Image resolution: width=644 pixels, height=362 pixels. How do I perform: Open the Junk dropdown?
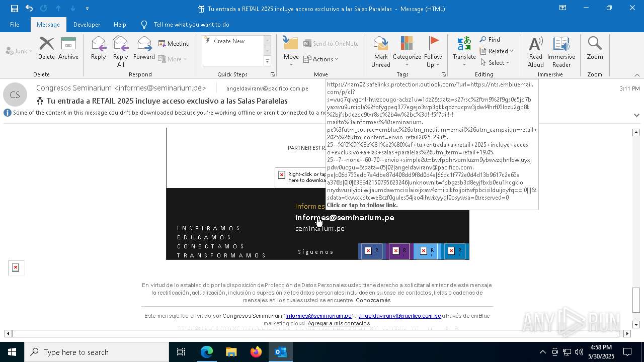coord(19,51)
